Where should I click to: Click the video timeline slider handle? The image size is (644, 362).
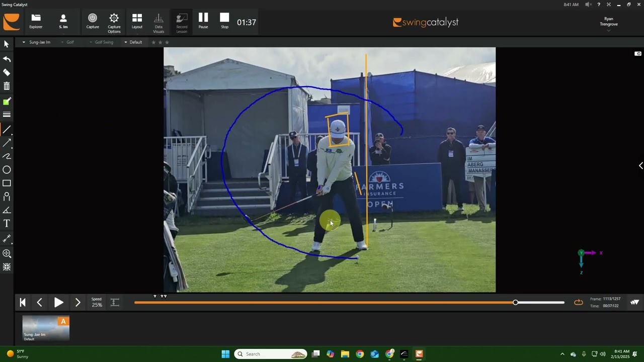tap(515, 302)
